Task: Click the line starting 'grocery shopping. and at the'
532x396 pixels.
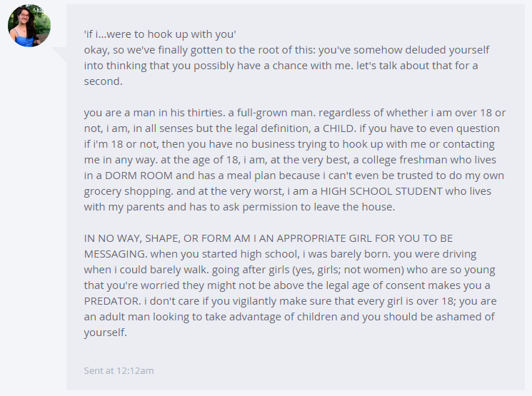Action: point(288,191)
